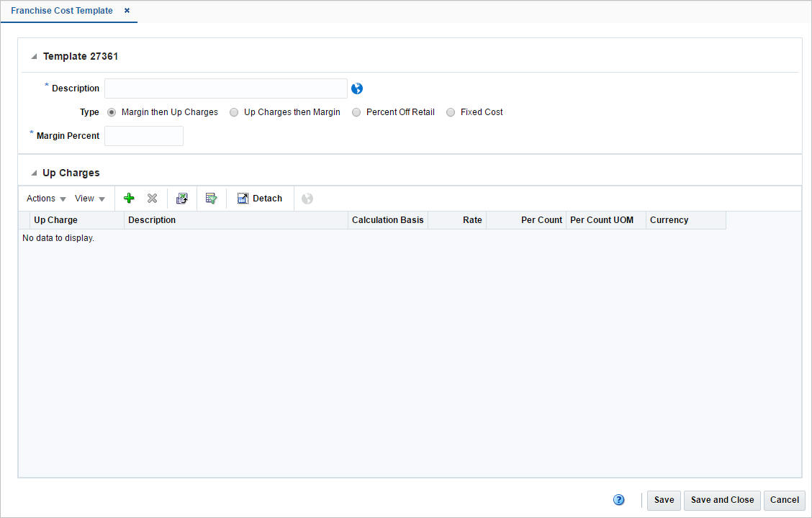Switch to the Franchise Cost Template tab
This screenshot has height=518, width=812.
(x=61, y=11)
